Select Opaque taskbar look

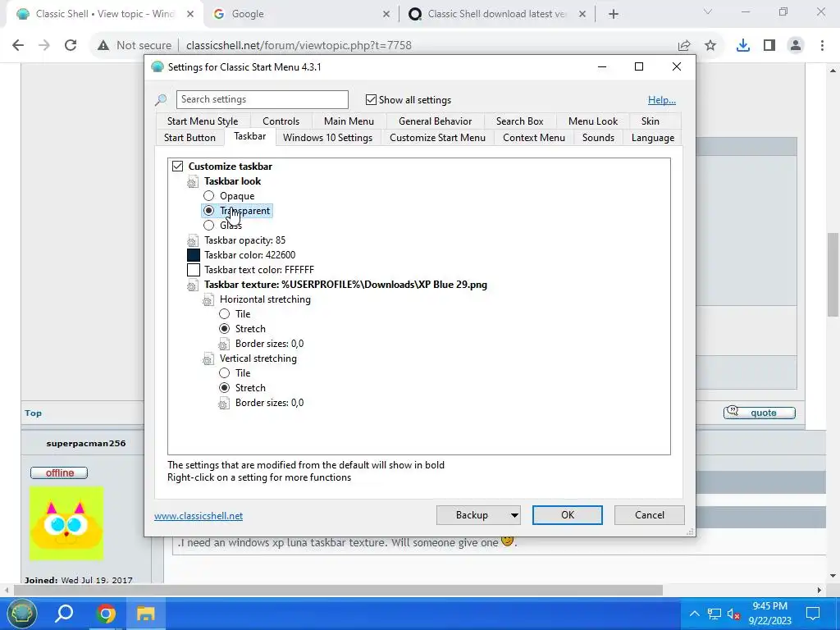tap(209, 196)
